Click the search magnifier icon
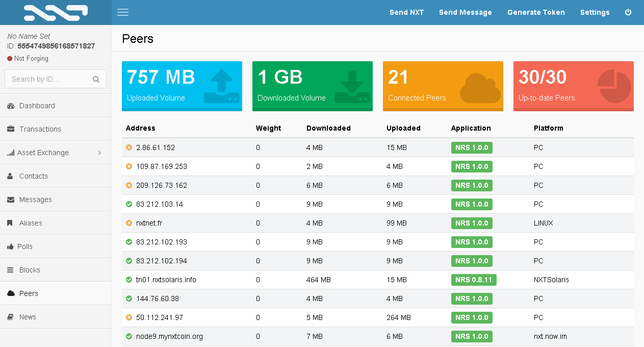Viewport: 644px width, 347px height. coord(96,79)
